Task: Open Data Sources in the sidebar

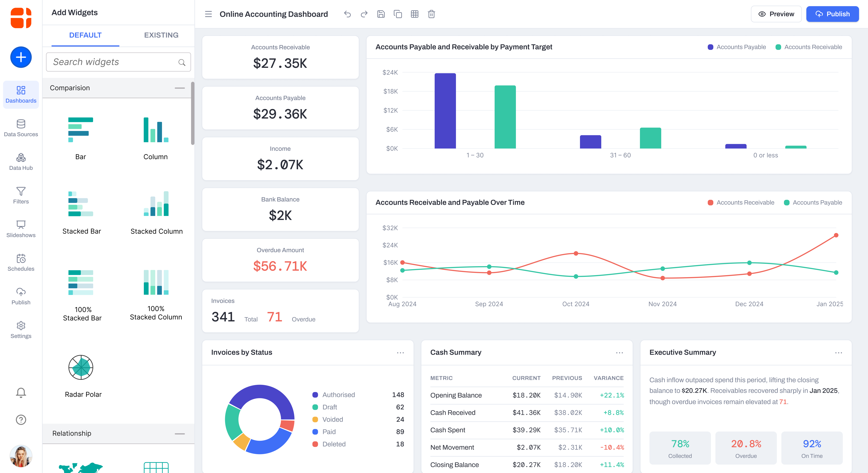Action: (21, 128)
